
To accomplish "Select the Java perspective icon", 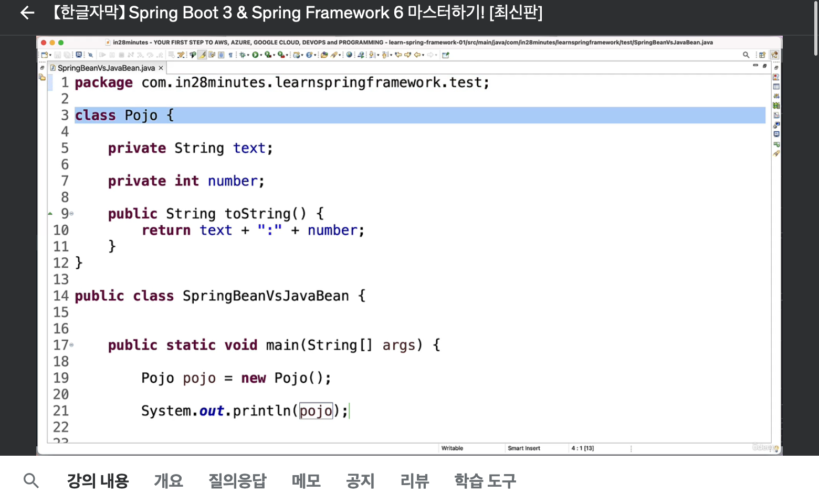I will 774,55.
